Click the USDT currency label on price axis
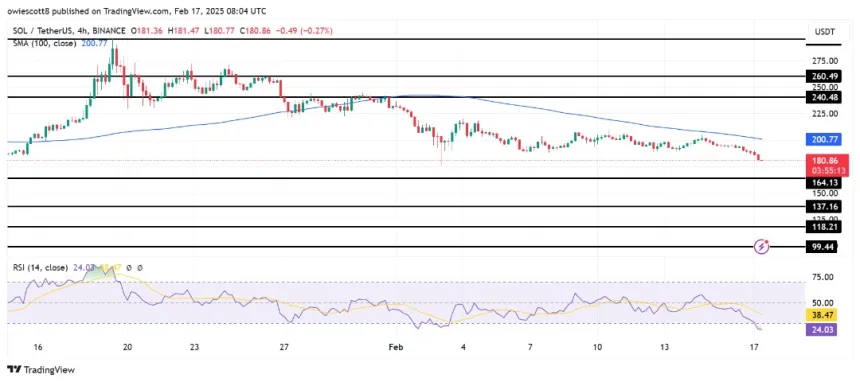The image size is (860, 382). (x=823, y=32)
